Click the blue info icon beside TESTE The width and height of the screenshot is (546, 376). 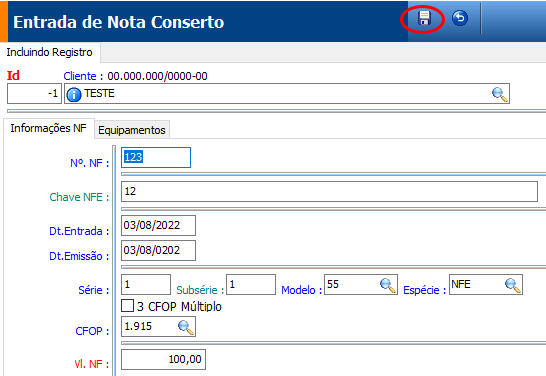coord(73,94)
